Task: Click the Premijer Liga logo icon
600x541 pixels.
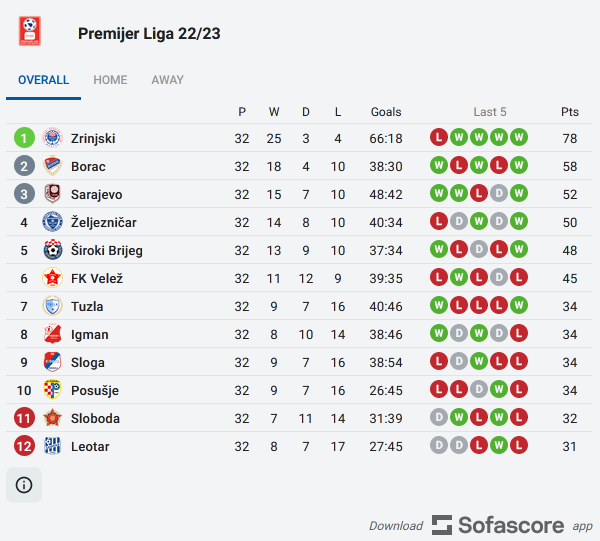Action: coord(32,31)
